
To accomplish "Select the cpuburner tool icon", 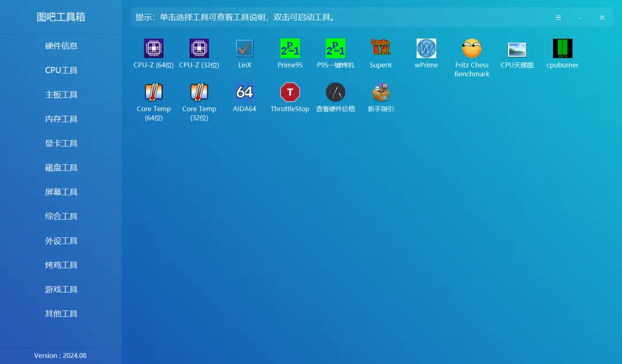I will click(x=563, y=48).
